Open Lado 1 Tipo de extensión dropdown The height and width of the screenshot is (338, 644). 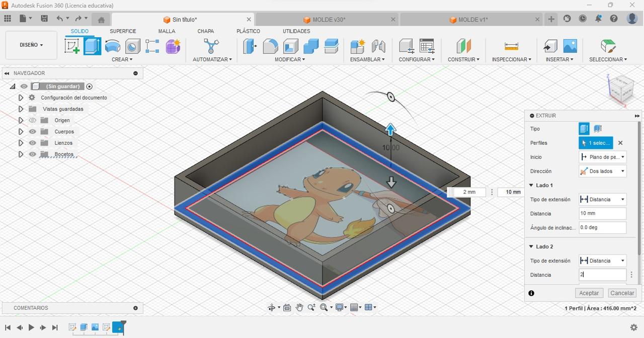[x=602, y=199]
